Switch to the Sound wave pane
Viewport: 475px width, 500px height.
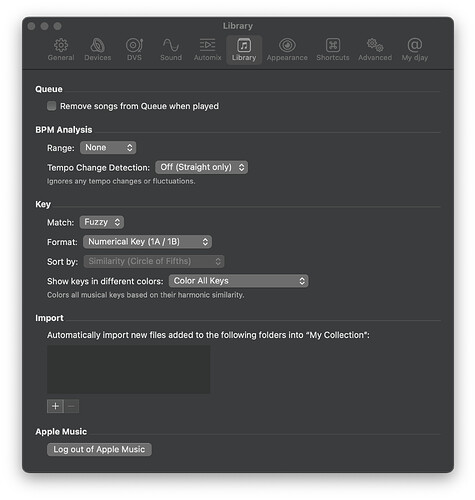click(171, 50)
